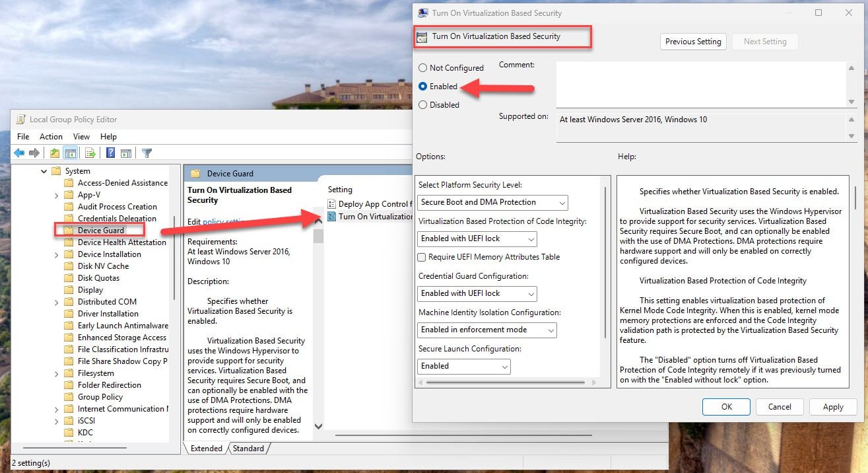Open the View menu
Viewport: 868px width, 473px height.
pos(81,136)
